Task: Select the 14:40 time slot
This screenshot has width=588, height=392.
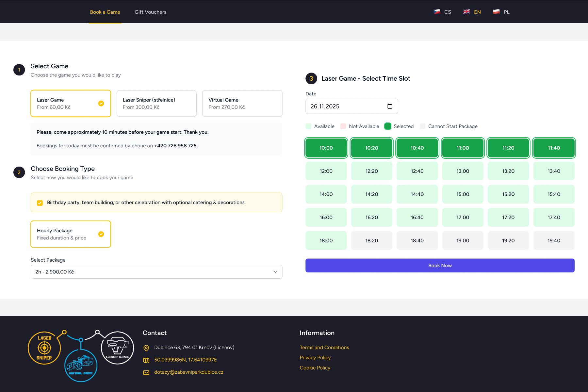Action: tap(417, 194)
